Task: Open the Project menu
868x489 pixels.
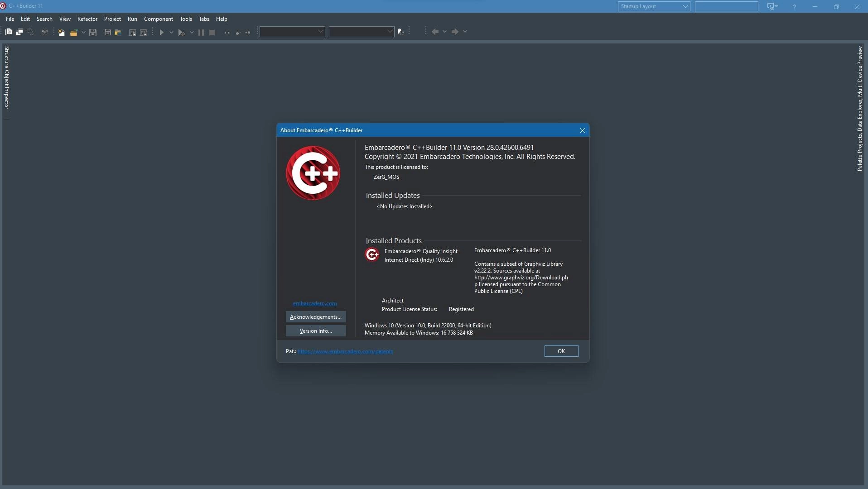Action: coord(112,19)
